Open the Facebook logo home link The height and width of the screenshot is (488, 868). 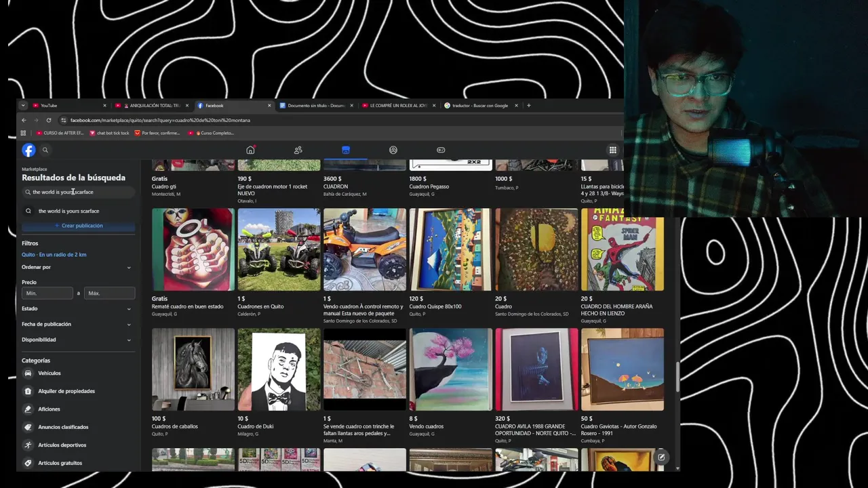click(x=28, y=150)
